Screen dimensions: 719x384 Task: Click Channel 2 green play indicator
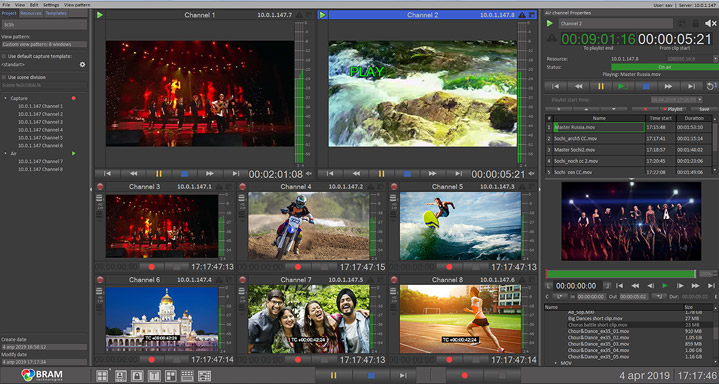tap(322, 15)
